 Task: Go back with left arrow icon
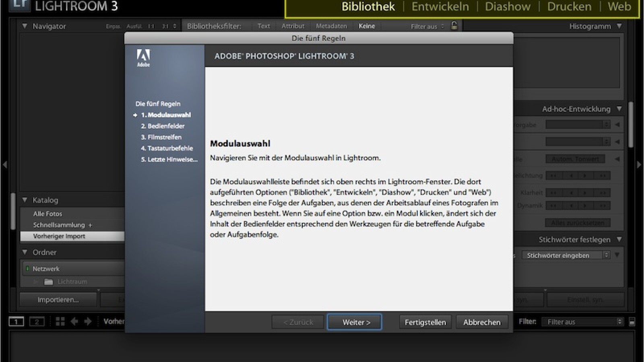pos(74,321)
